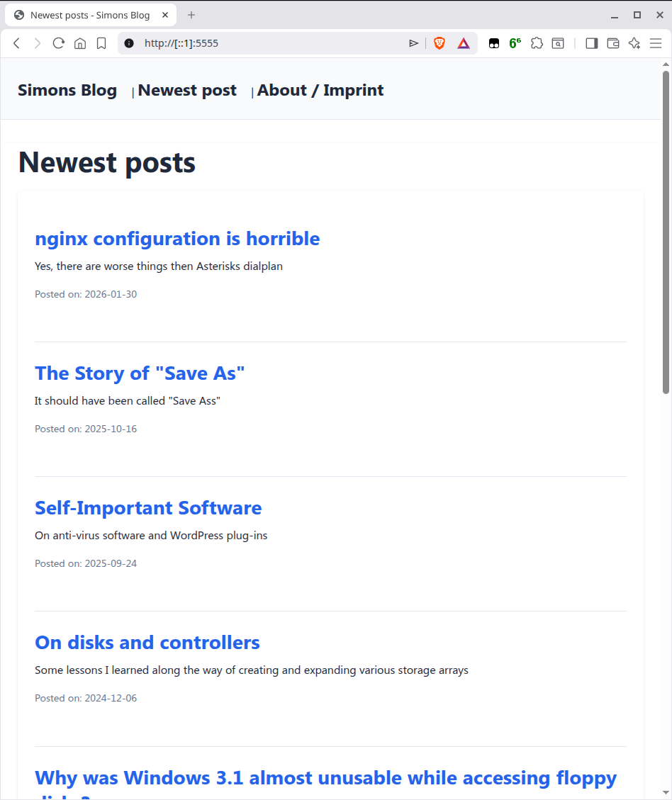Read 'Self-Important Software' post
The height and width of the screenshot is (800, 672).
tap(148, 508)
